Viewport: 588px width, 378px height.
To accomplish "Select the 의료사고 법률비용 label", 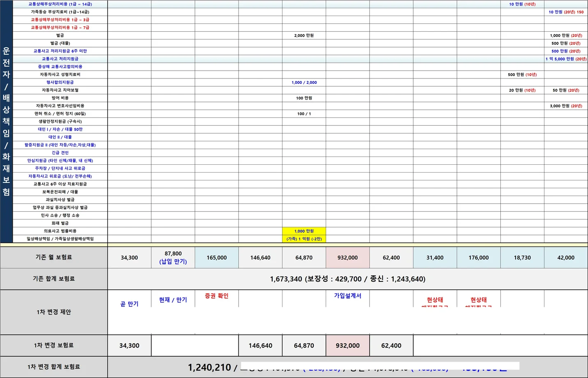I will point(60,230).
